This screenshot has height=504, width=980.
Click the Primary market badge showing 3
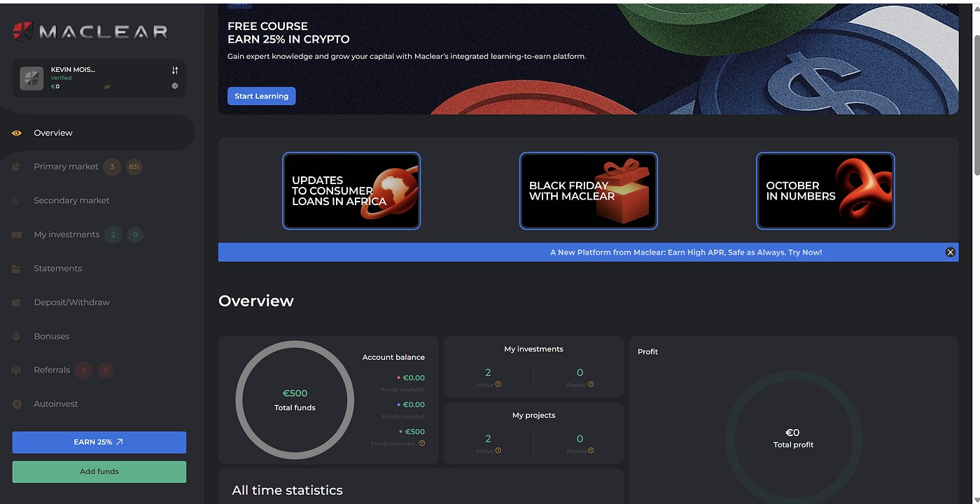[x=112, y=167]
